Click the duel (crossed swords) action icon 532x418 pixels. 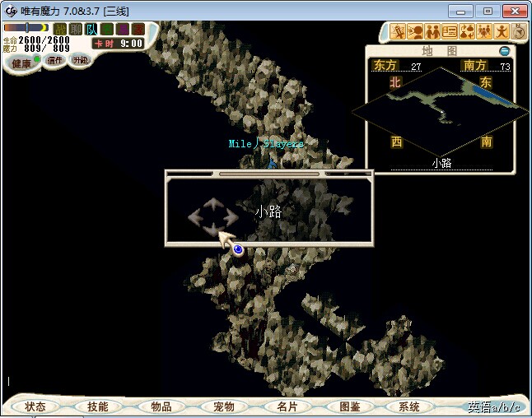pos(399,32)
